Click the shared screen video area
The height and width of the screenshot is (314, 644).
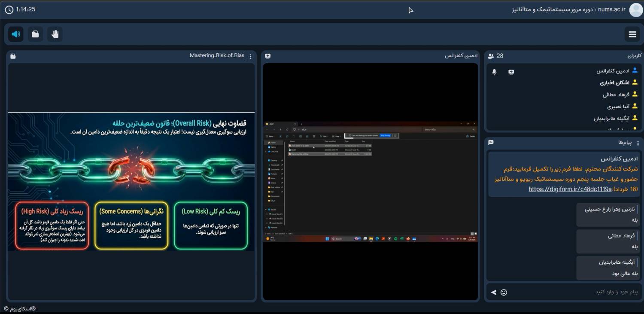(x=371, y=182)
